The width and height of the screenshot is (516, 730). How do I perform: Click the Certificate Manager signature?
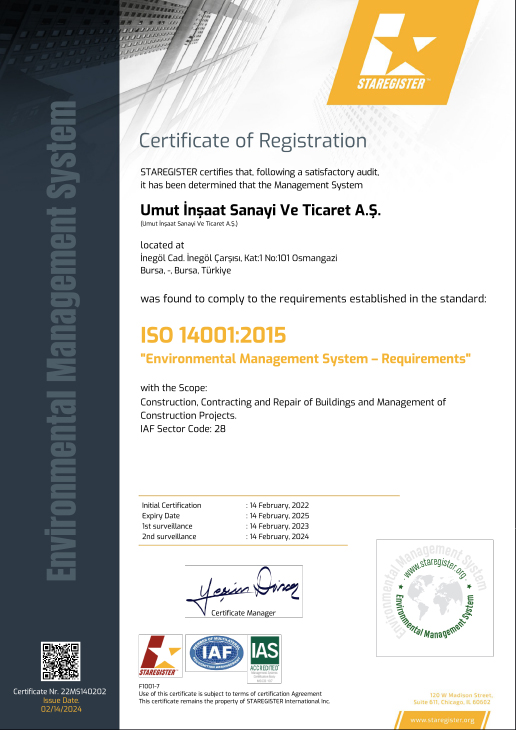click(x=244, y=591)
